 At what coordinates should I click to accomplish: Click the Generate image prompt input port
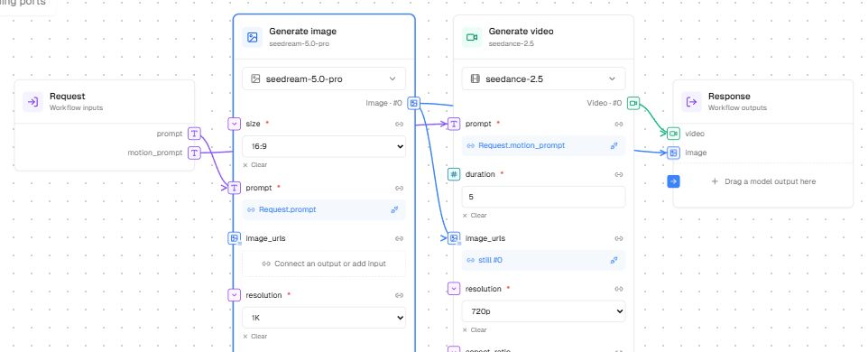pos(235,188)
